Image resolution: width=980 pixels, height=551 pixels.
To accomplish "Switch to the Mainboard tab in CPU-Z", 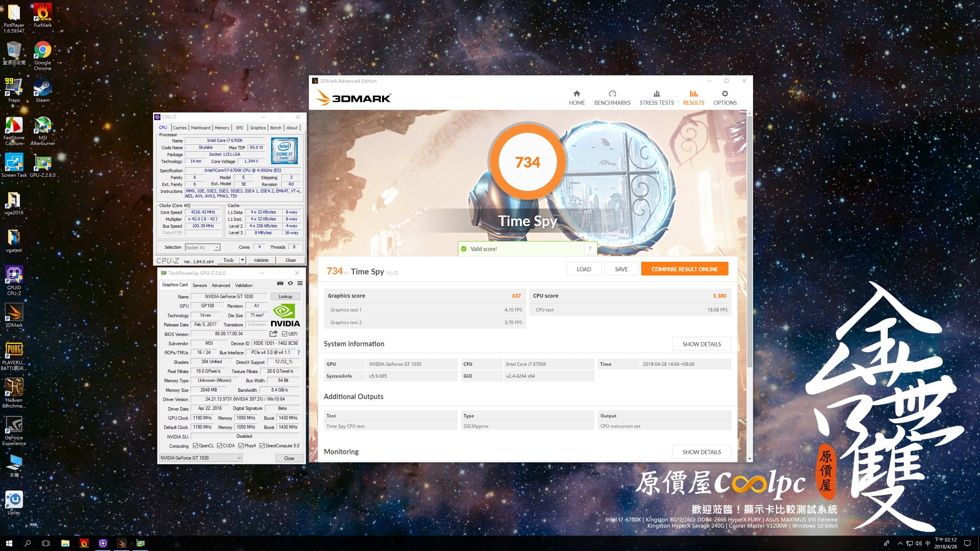I will pos(201,128).
